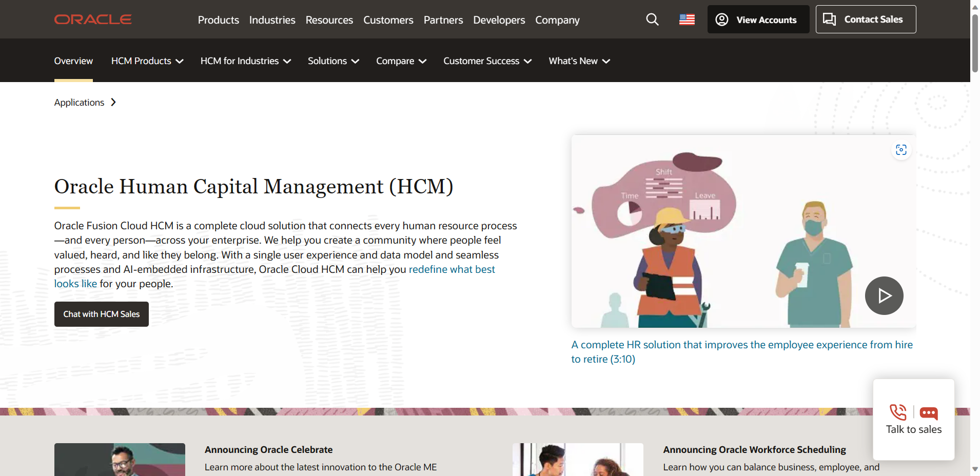Expand the What's New dropdown
The height and width of the screenshot is (476, 980).
coord(579,61)
